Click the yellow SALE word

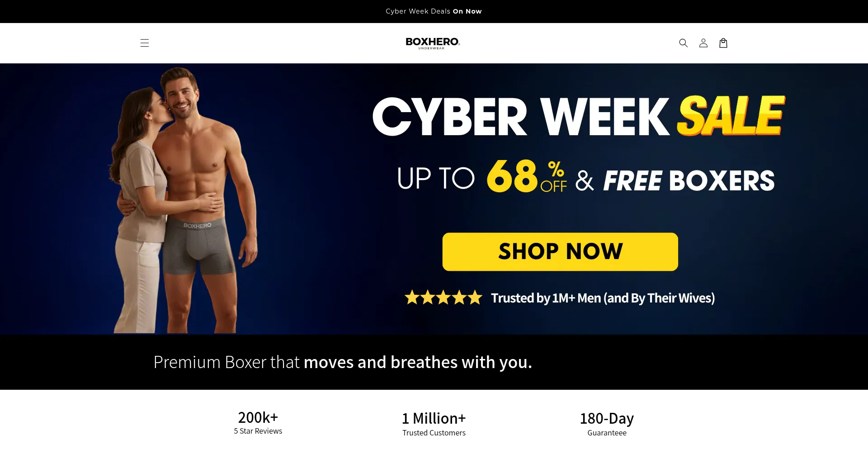coord(731,115)
